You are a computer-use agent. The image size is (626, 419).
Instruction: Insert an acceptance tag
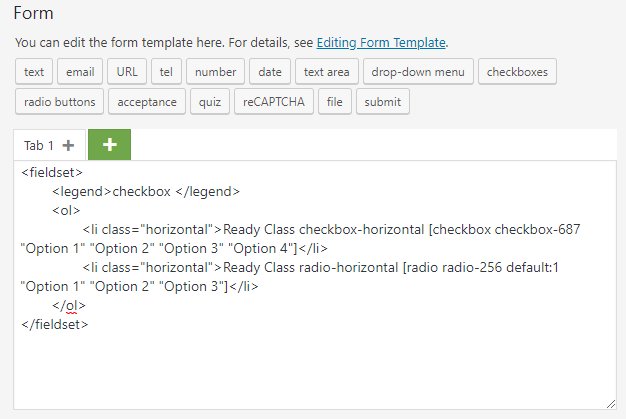coord(147,101)
